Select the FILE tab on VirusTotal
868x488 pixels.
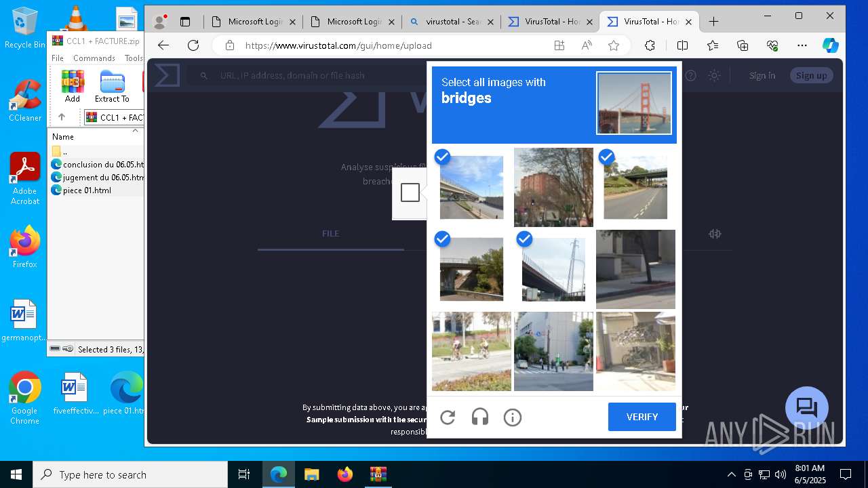(330, 233)
